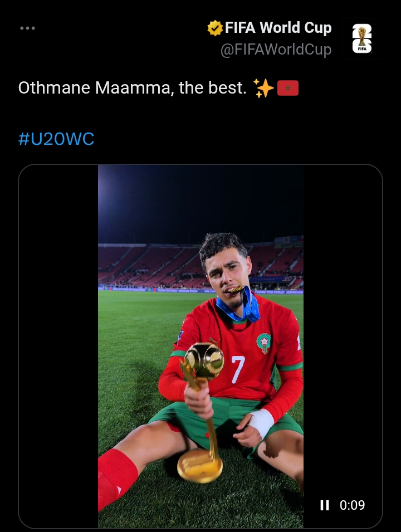The image size is (401, 532).
Task: Click the Morocco crest on the red jersey
Action: (x=263, y=343)
